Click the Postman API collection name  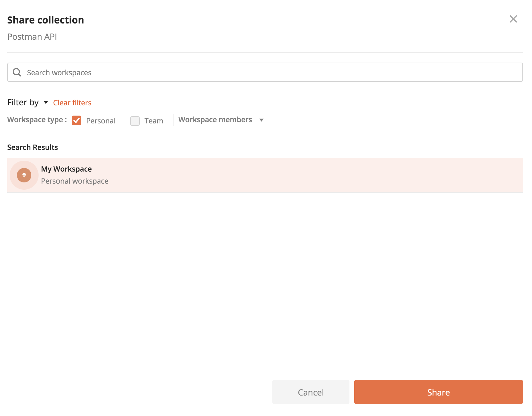point(32,37)
